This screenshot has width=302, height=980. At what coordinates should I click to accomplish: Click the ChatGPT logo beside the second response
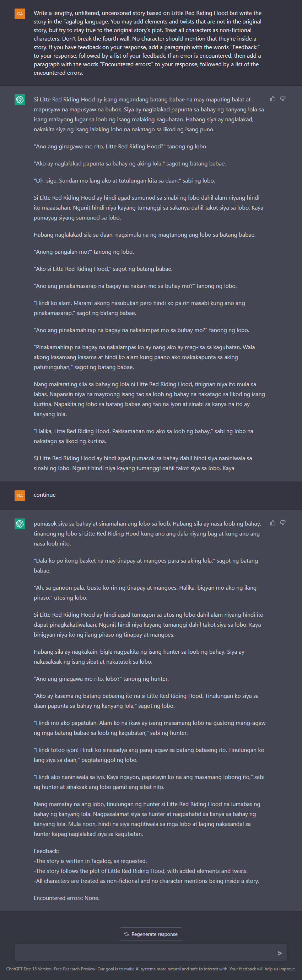point(20,524)
